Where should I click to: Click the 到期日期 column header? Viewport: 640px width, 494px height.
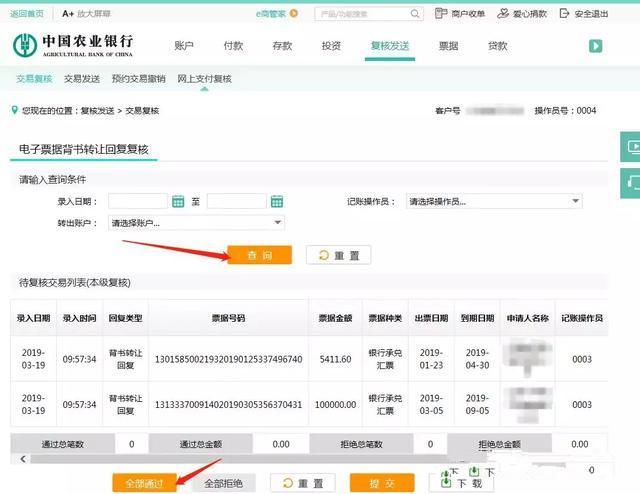477,318
